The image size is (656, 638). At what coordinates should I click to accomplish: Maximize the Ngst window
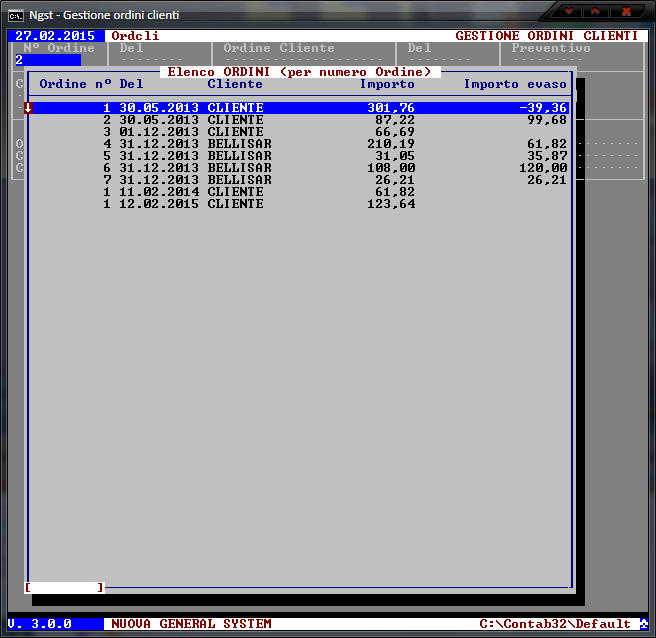tap(594, 12)
